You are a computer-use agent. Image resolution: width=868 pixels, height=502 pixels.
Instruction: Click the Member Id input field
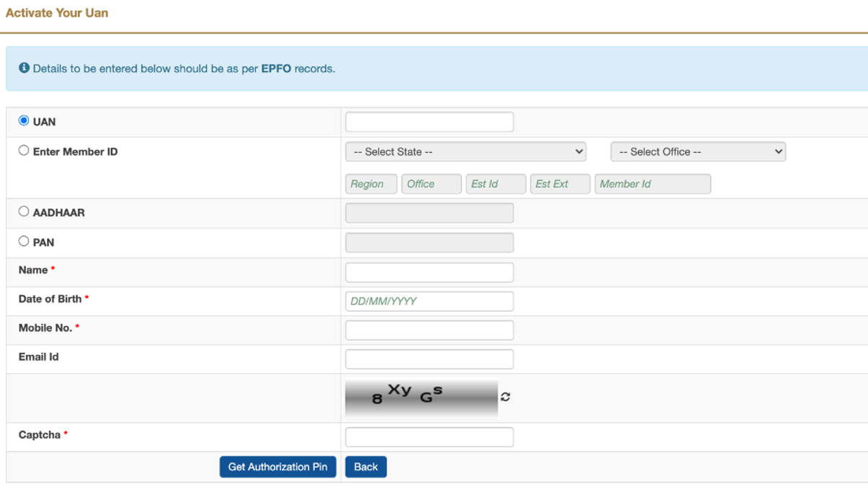click(652, 184)
